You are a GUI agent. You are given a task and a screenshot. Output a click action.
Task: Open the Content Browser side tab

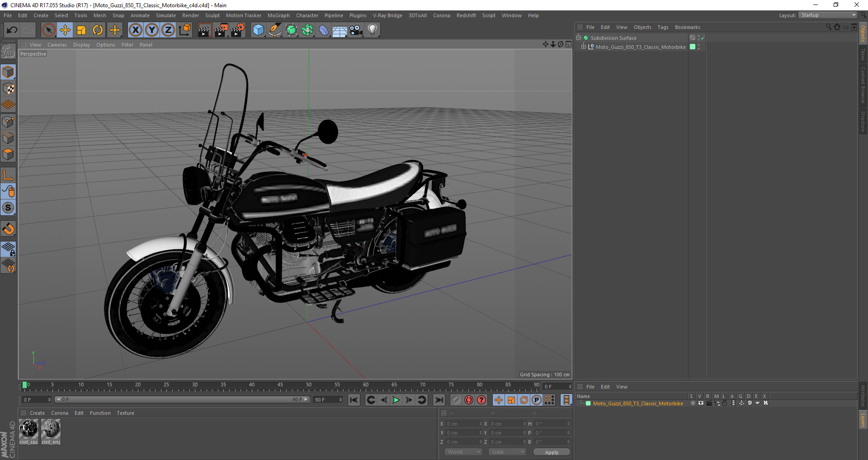coord(863,85)
